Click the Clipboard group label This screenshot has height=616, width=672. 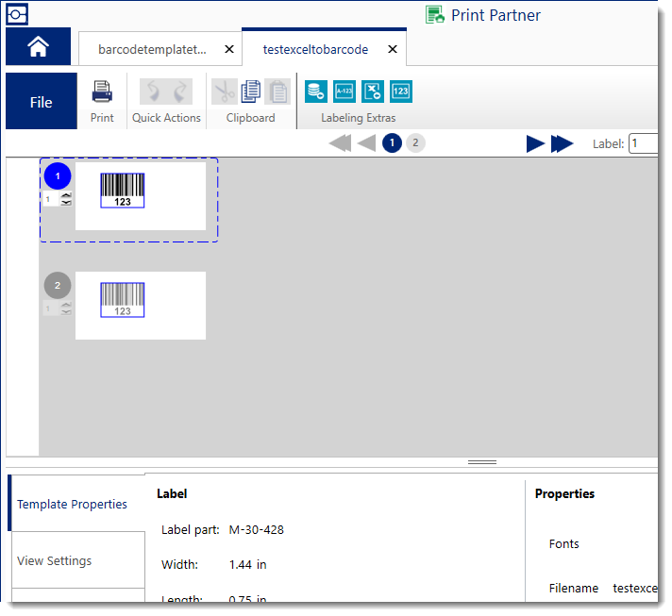251,118
